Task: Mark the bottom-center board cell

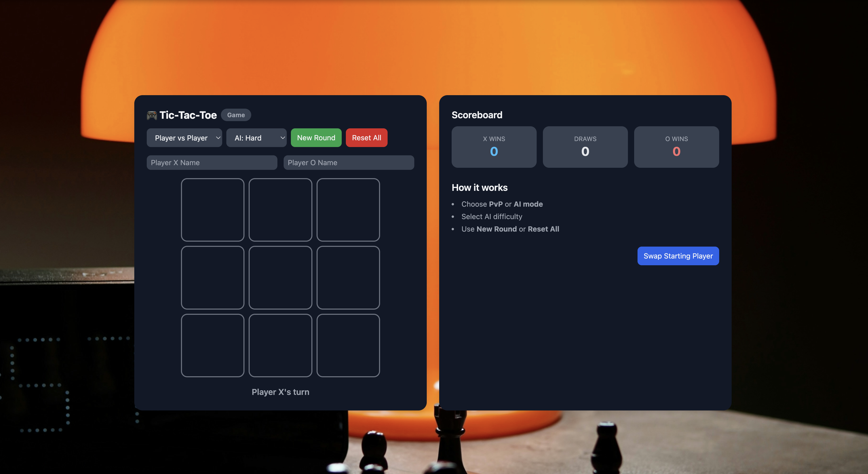Action: pos(280,345)
